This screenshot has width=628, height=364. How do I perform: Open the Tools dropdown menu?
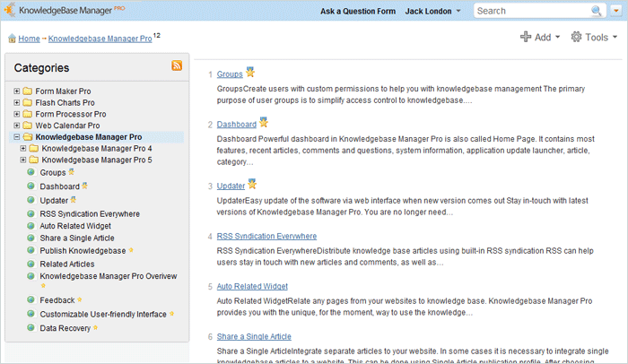coord(594,38)
